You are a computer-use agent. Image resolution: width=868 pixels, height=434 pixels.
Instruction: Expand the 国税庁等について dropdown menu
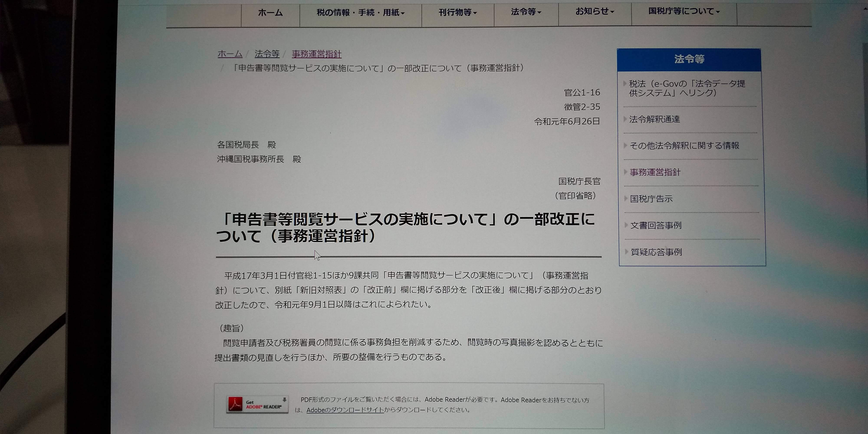pos(684,12)
